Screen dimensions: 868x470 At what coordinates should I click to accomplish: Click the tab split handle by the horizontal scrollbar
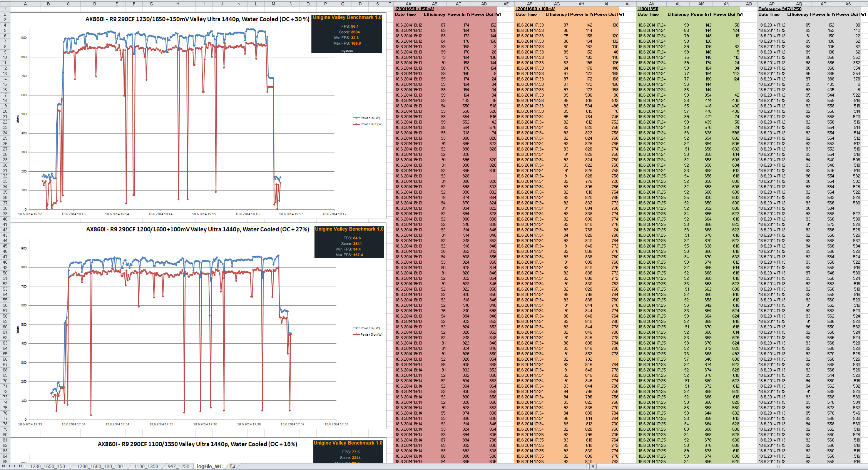[588, 466]
